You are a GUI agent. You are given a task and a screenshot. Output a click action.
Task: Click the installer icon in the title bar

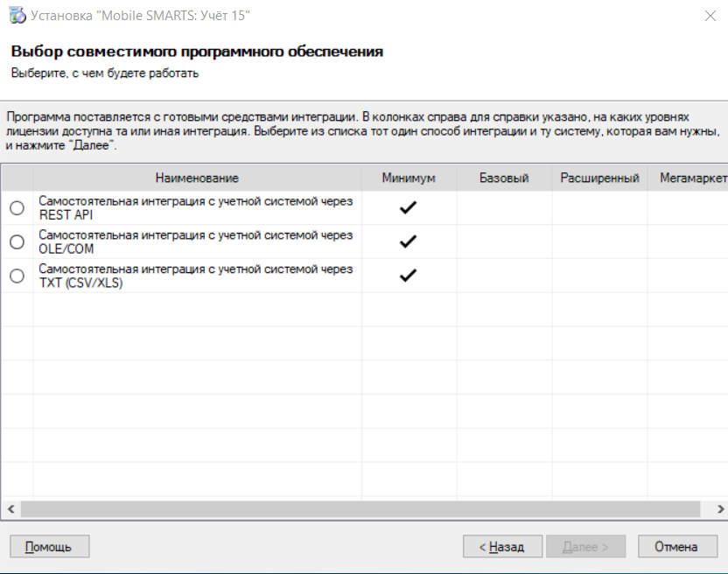pos(17,16)
